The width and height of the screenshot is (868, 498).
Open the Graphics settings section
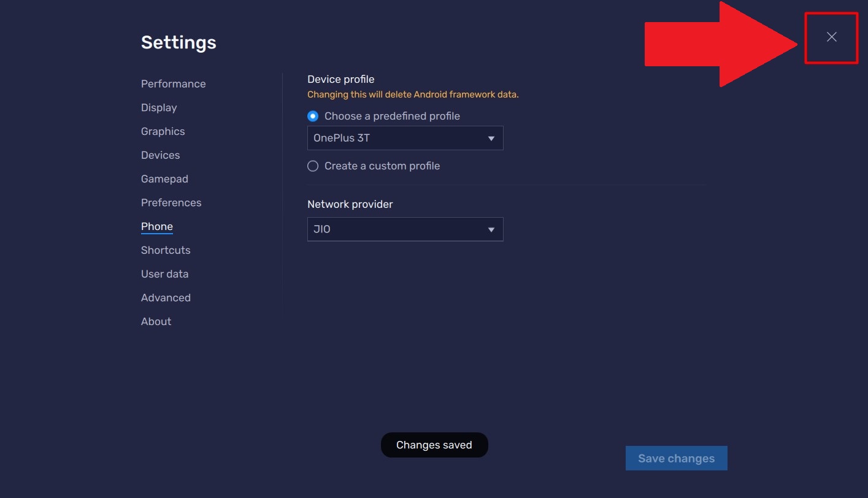tap(163, 131)
